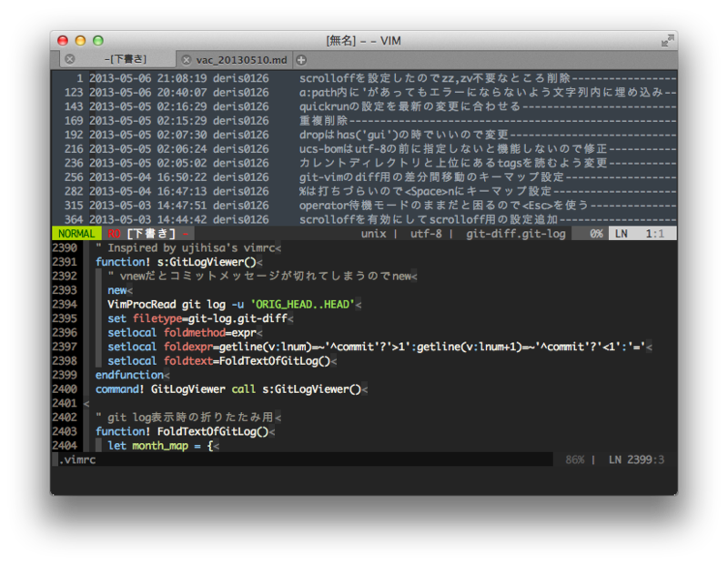Open fold at line 282 <Space>n commit
Viewport: 728px width, 565px height.
(364, 191)
